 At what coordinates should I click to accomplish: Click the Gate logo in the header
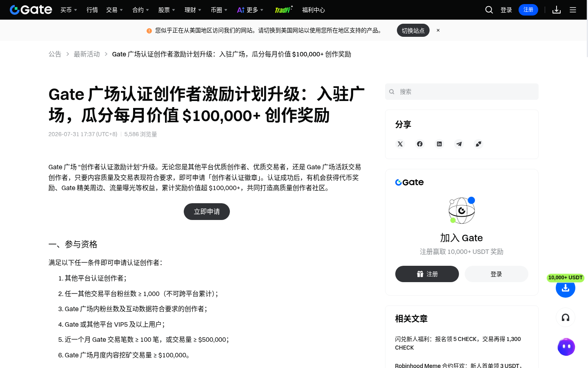[x=31, y=10]
